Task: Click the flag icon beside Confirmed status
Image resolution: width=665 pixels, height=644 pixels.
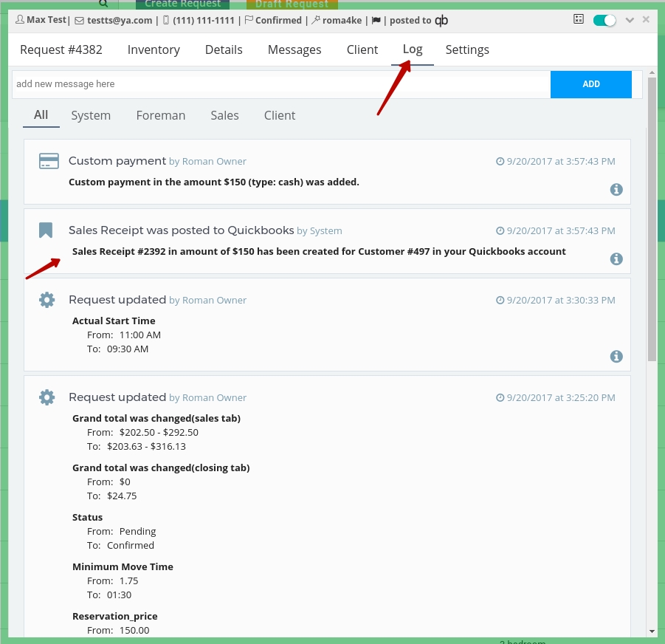Action: tap(249, 20)
